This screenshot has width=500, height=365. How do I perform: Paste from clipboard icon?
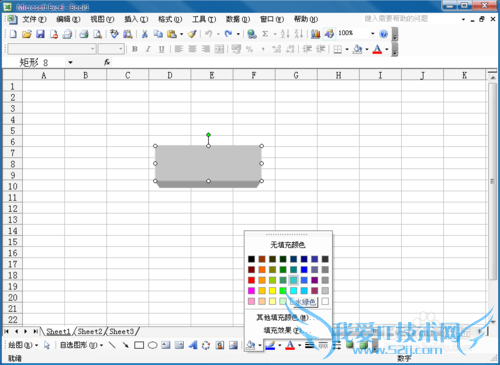172,34
